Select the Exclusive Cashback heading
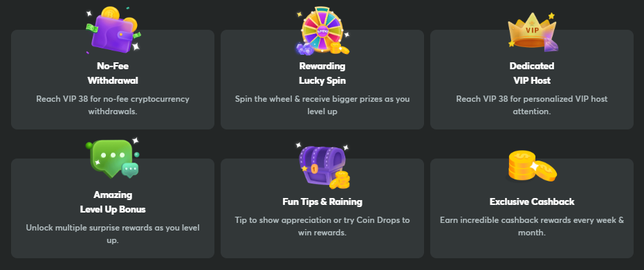This screenshot has width=644, height=270. [x=532, y=201]
